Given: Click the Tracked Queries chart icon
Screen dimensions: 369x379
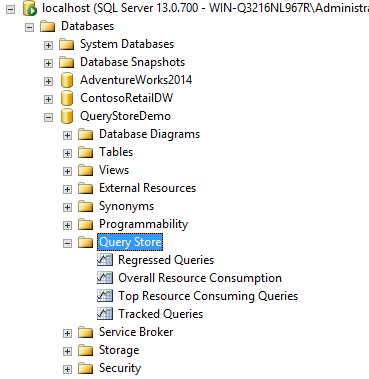Looking at the screenshot, I should pyautogui.click(x=105, y=314).
